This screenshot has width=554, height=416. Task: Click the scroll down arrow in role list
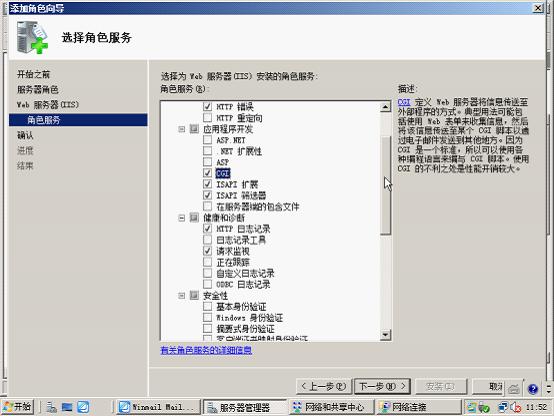(385, 334)
